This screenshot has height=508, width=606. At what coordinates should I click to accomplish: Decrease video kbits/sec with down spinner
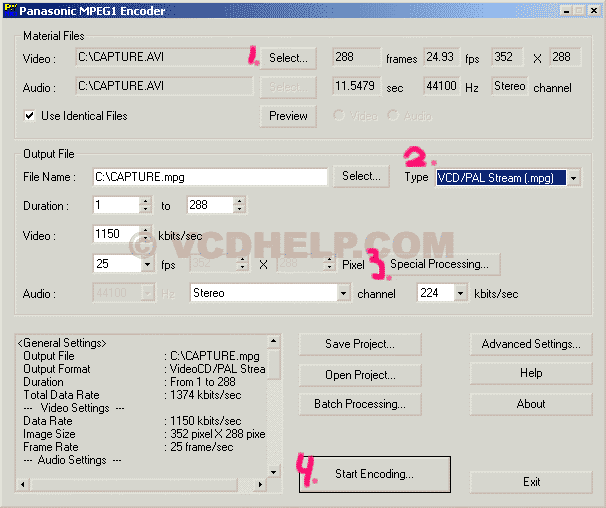coord(145,238)
